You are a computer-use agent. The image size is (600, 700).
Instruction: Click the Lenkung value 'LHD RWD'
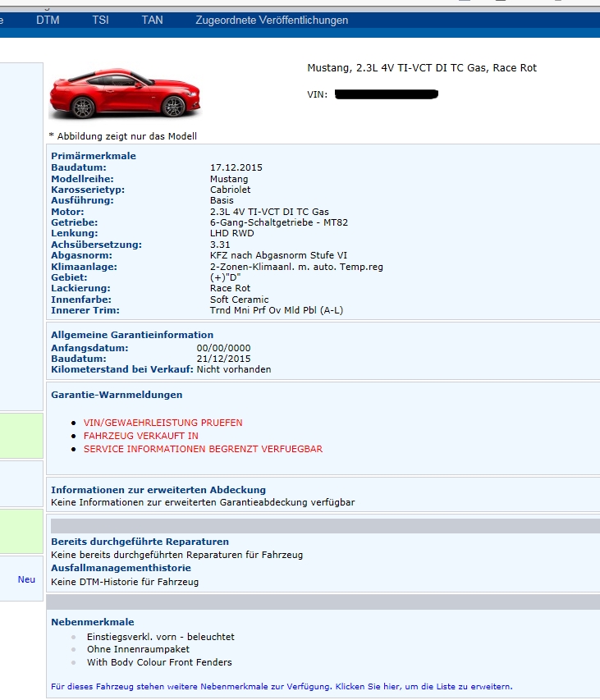coord(232,233)
